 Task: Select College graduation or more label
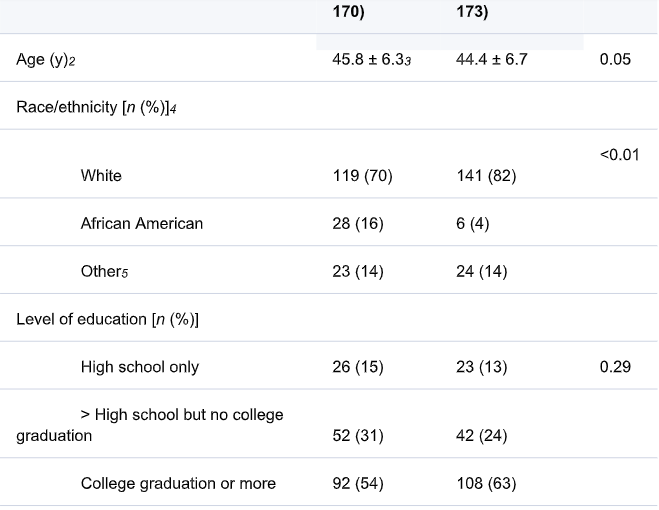178,484
